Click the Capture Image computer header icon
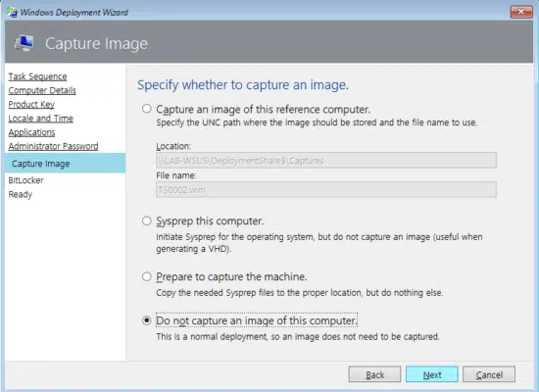Image resolution: width=539 pixels, height=392 pixels. pos(24,43)
